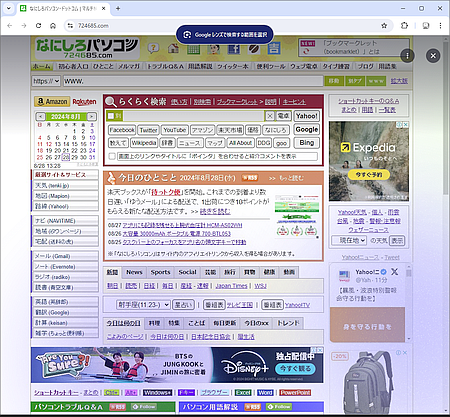The height and width of the screenshot is (417, 450).
Task: Click the Expedia advertisement image
Action: click(x=369, y=161)
